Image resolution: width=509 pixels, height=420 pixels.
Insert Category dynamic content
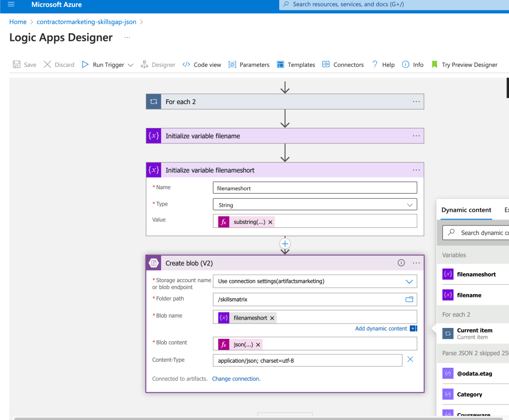coord(476,394)
